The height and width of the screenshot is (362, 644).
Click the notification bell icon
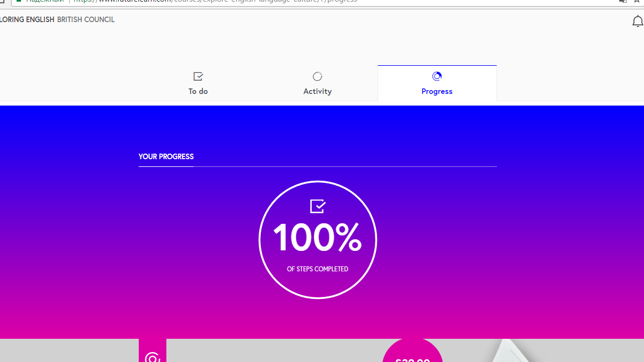coord(637,20)
